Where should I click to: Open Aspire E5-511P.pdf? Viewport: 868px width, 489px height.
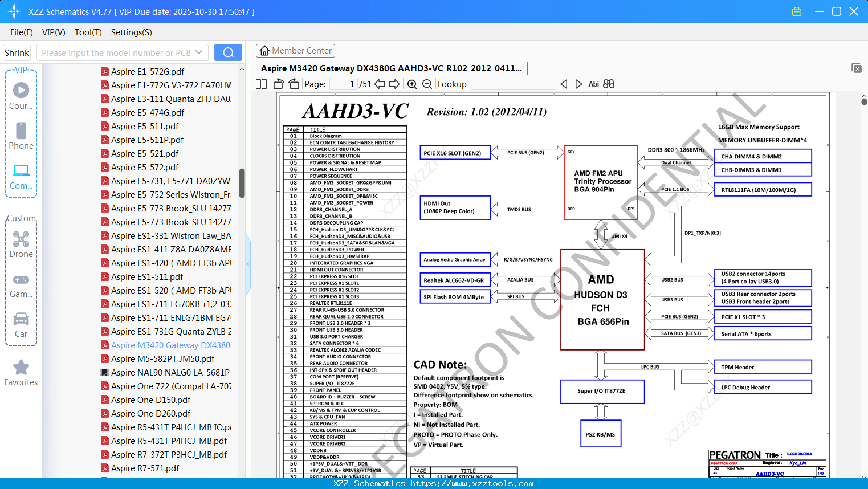[148, 140]
